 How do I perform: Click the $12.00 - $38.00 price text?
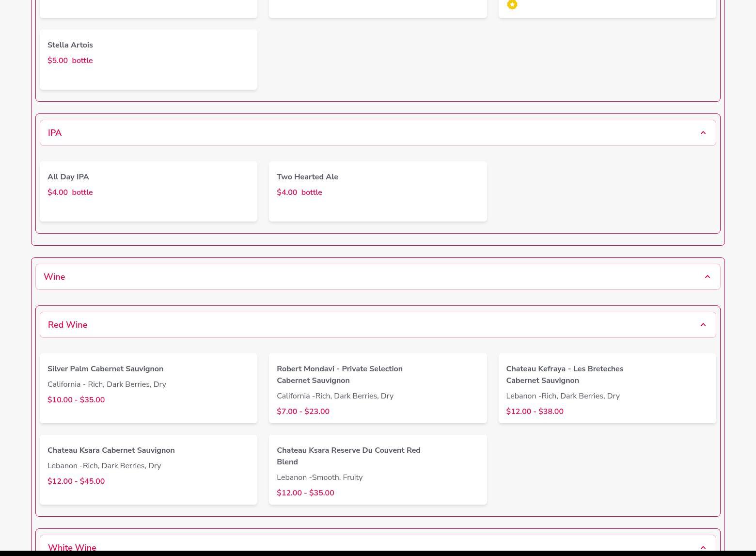coord(535,412)
